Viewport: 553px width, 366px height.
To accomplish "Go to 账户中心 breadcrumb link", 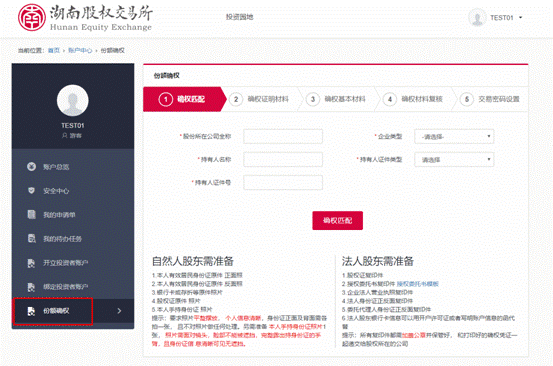I will coord(80,50).
